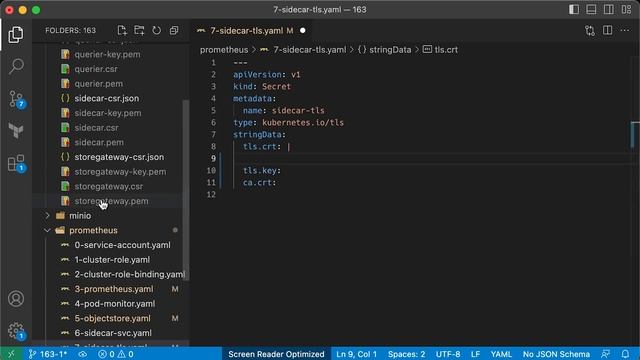Click 7-sidecar-tls.yaml in the breadcrumb
640x360 pixels.
click(x=309, y=50)
